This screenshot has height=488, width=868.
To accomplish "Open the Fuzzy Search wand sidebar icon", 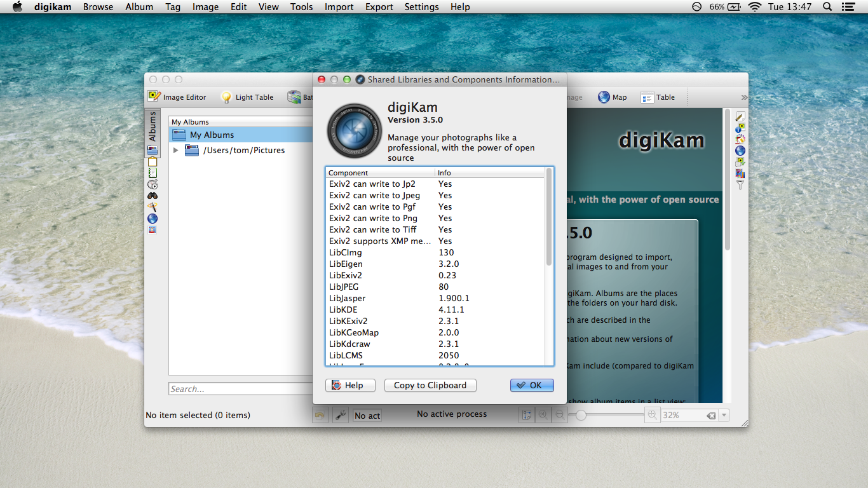I will click(x=153, y=207).
